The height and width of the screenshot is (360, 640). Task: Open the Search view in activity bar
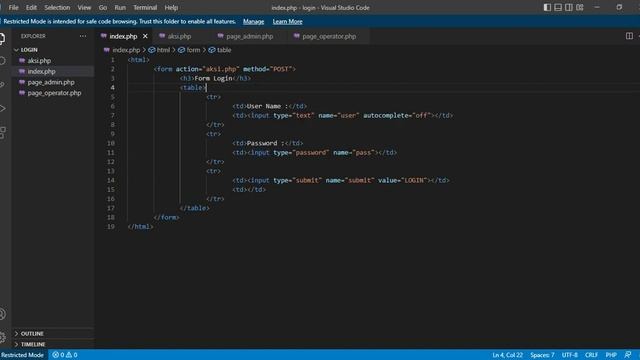pyautogui.click(x=2, y=61)
